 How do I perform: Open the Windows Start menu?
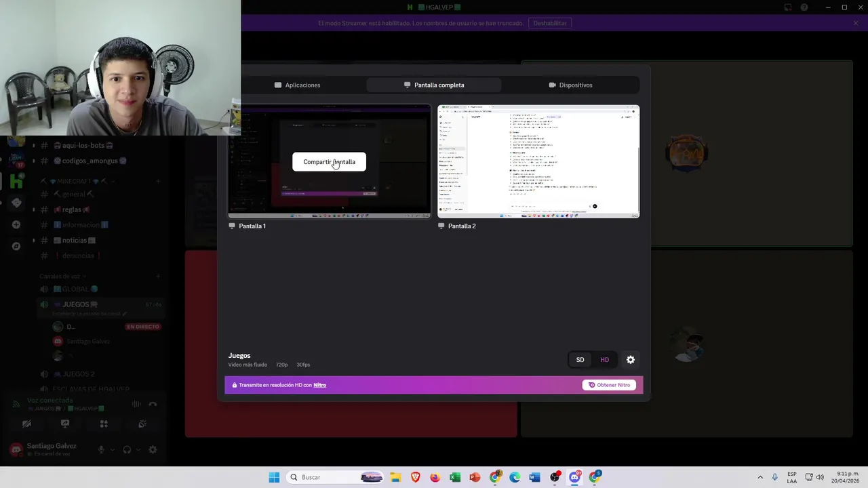click(x=274, y=477)
